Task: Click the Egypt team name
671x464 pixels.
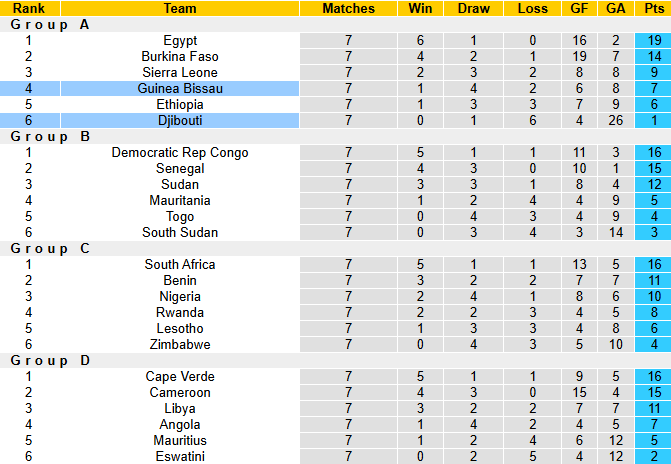Action: coord(180,41)
